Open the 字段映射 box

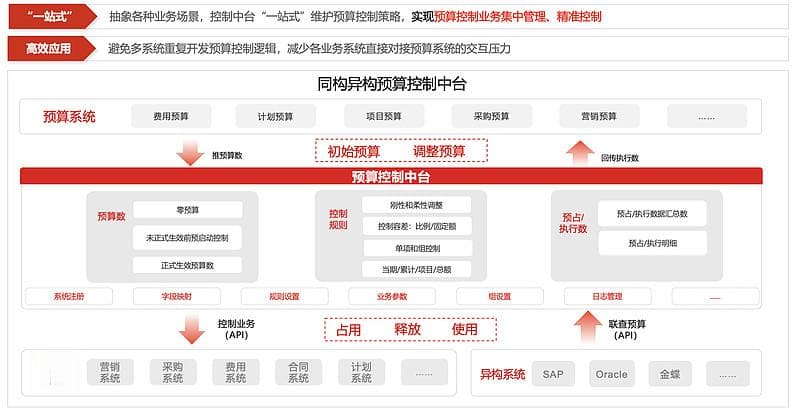[x=177, y=296]
